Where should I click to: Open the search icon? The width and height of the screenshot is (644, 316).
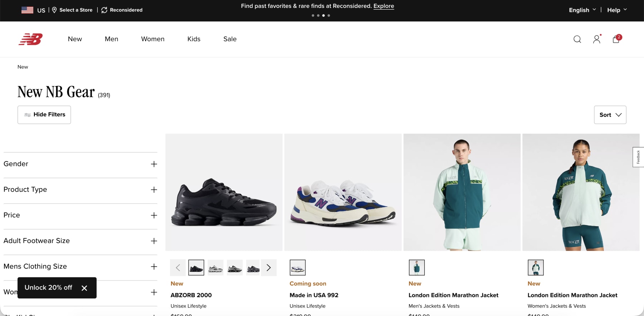577,39
